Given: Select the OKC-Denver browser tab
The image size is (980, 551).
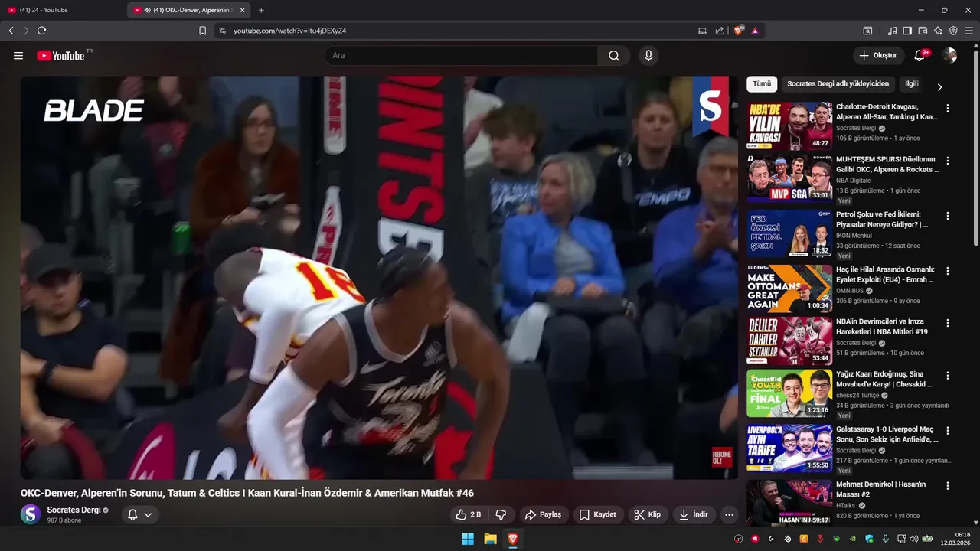Looking at the screenshot, I should click(x=189, y=10).
